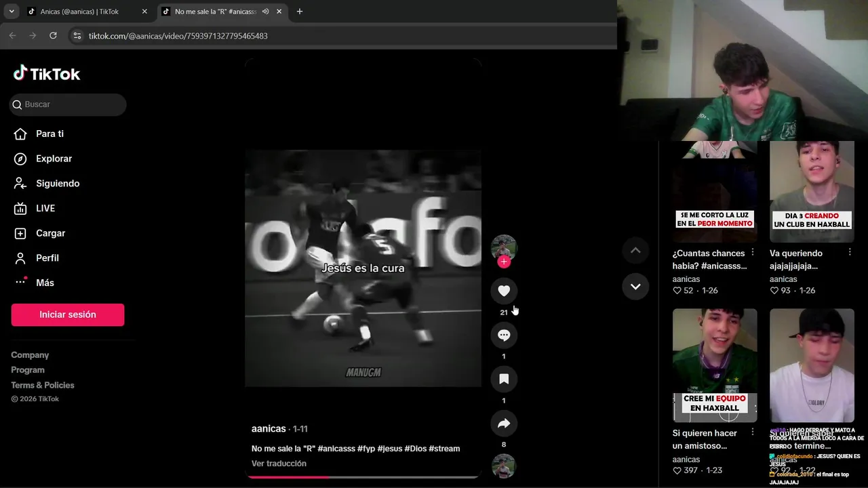Image resolution: width=868 pixels, height=488 pixels.
Task: Open the tab search dropdown
Action: 12,12
